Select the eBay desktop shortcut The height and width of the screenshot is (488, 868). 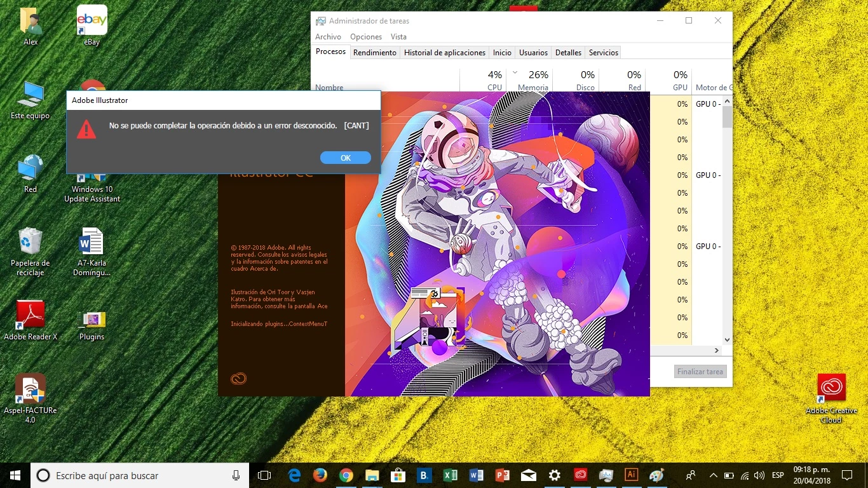point(92,25)
